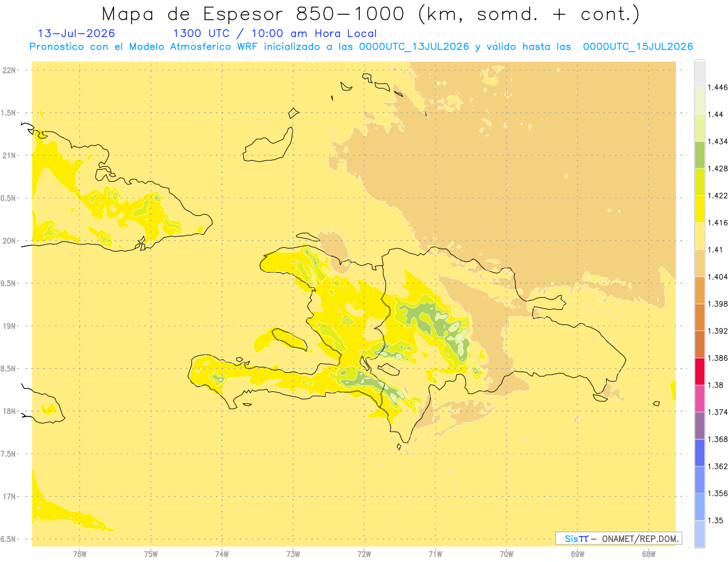The height and width of the screenshot is (562, 728).
Task: Pick the purple legend swatch between 1.368 and 1.374
Action: point(699,425)
